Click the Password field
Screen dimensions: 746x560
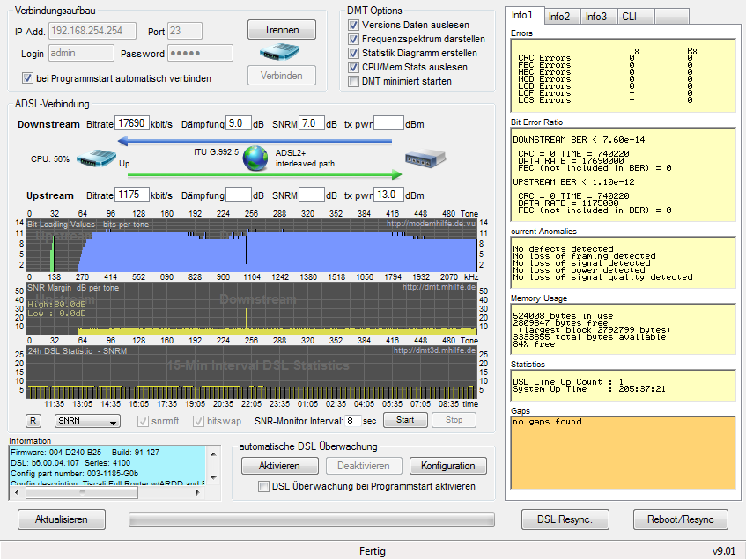pyautogui.click(x=201, y=54)
